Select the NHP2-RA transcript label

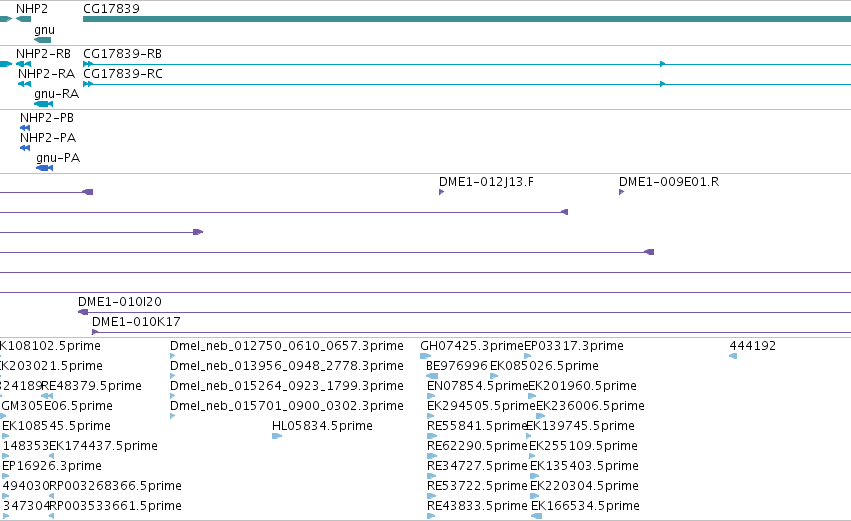47,74
